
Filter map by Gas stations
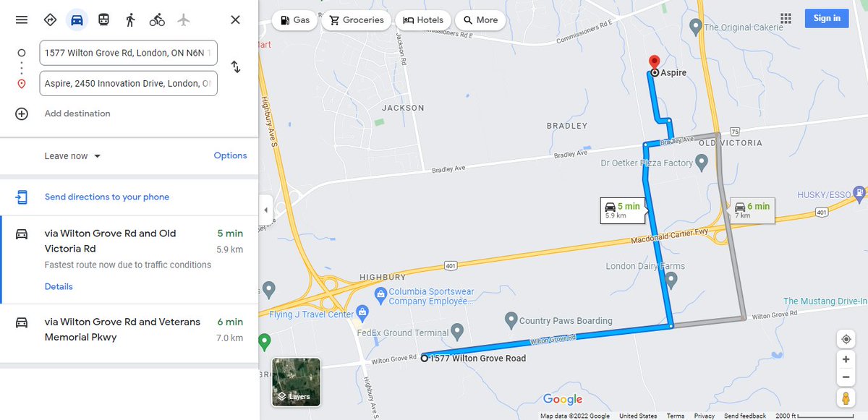pos(294,20)
